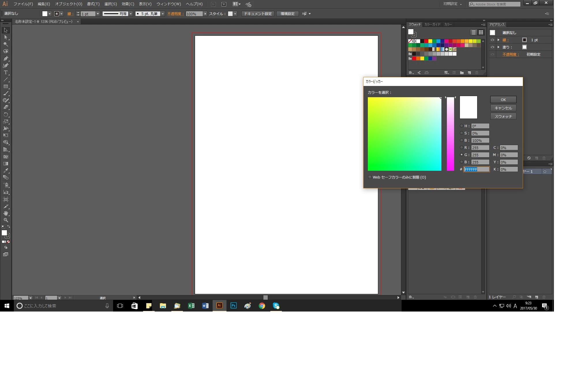Click the Document Setup button
The image size is (577, 392).
pos(258,14)
